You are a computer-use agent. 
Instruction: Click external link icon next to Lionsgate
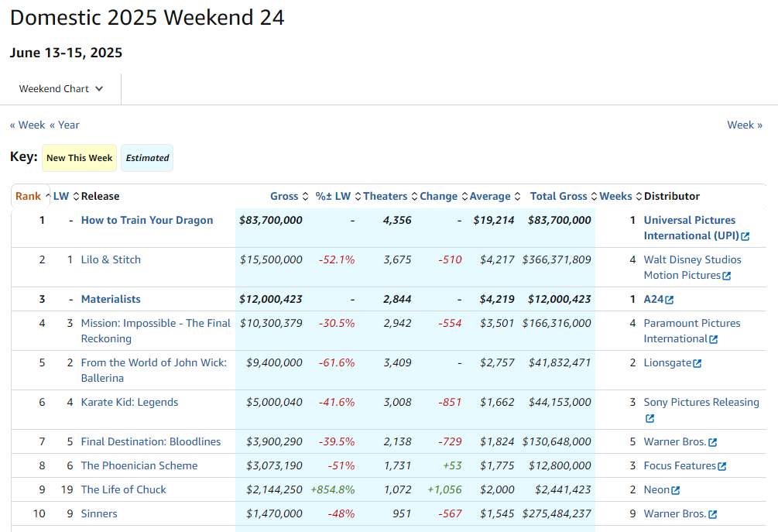point(697,363)
